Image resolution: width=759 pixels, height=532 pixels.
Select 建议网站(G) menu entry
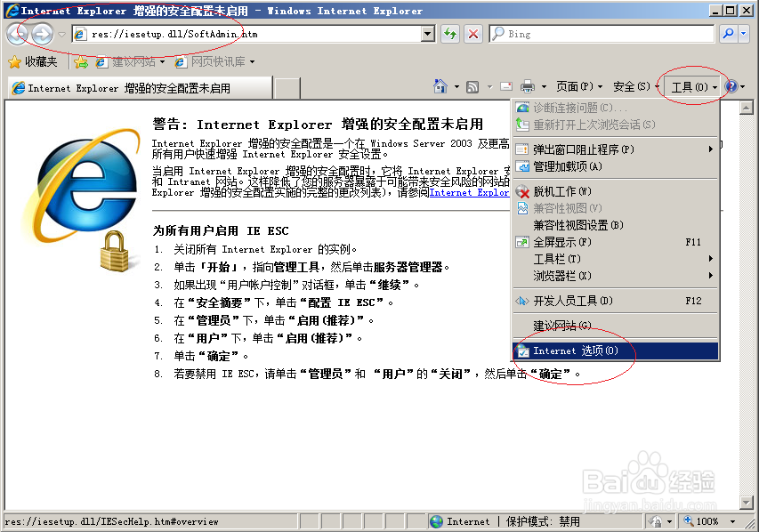coord(615,326)
